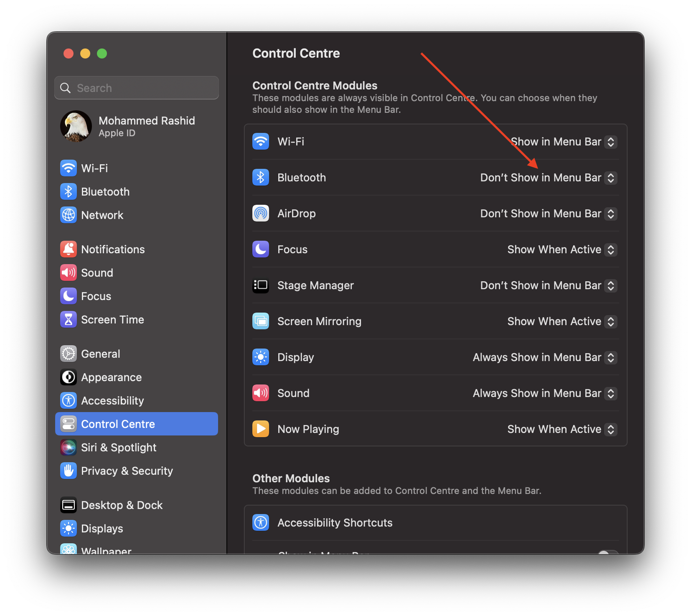Click the Privacy & Security hand icon
Viewport: 691px width, 616px height.
tap(69, 471)
